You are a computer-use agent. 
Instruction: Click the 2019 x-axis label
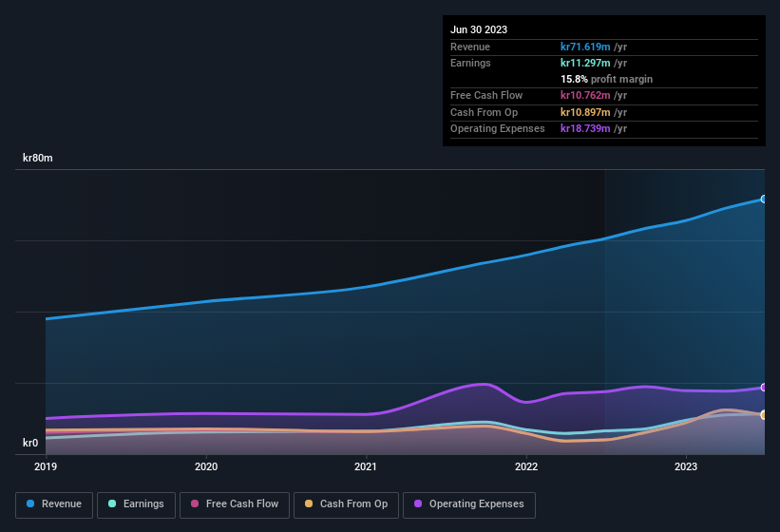click(46, 466)
